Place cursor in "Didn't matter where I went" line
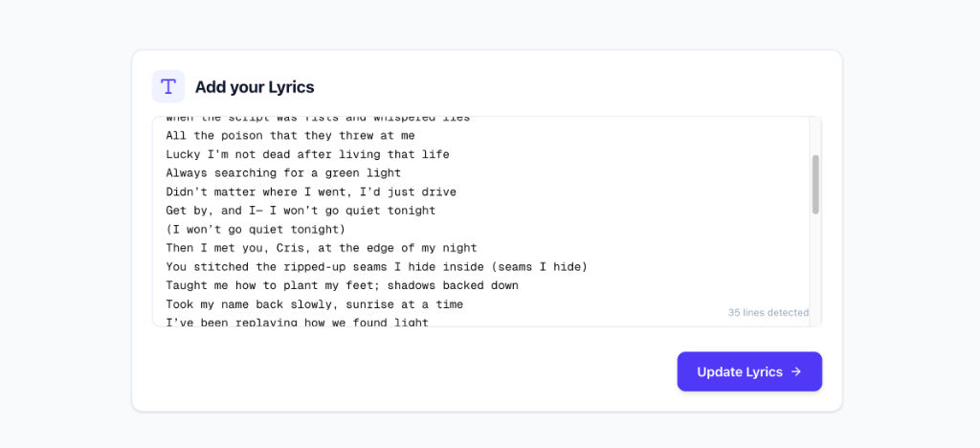980x448 pixels. point(311,191)
